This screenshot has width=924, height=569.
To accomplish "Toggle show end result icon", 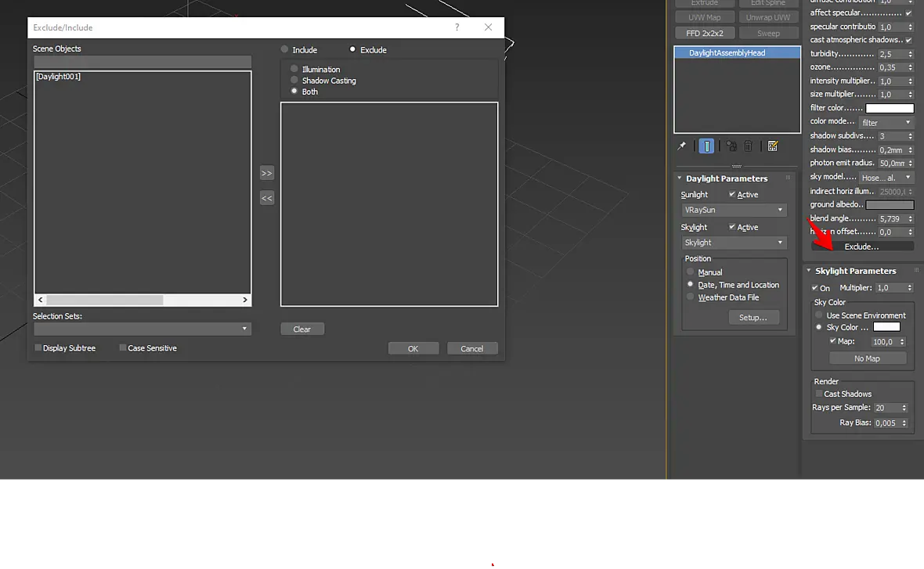I will click(706, 146).
